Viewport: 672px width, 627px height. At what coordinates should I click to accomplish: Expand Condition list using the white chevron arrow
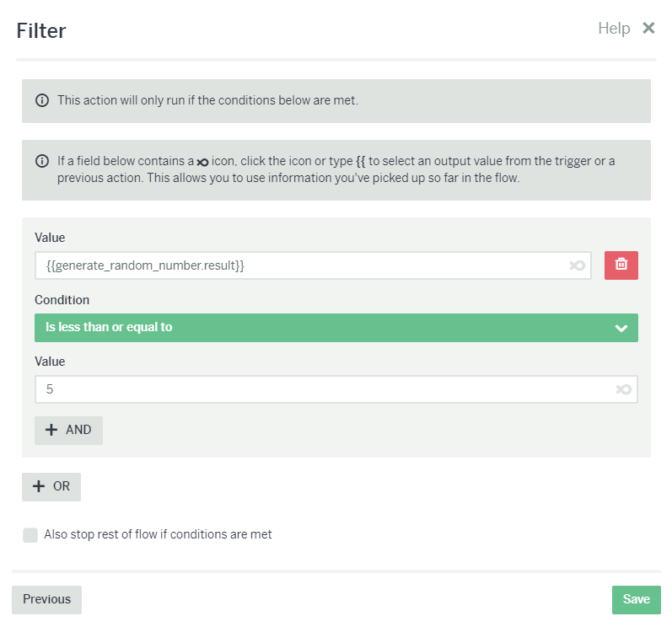tap(621, 328)
